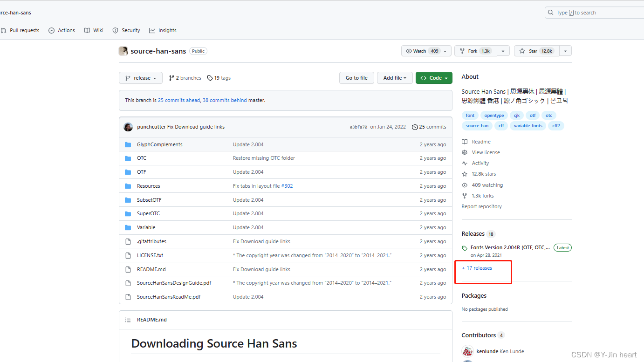Screen dimensions: 644x362
Task: Open commit hash e3bfa70
Action: [358, 127]
